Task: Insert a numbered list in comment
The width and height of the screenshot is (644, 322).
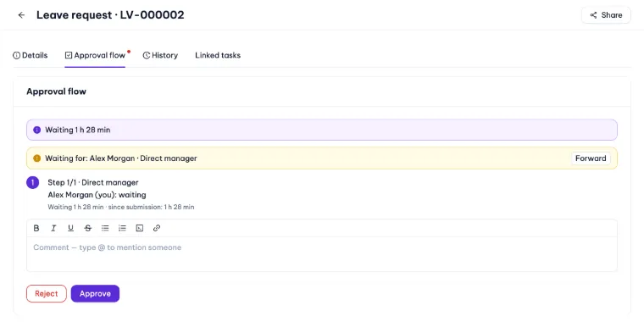Action: pyautogui.click(x=122, y=228)
